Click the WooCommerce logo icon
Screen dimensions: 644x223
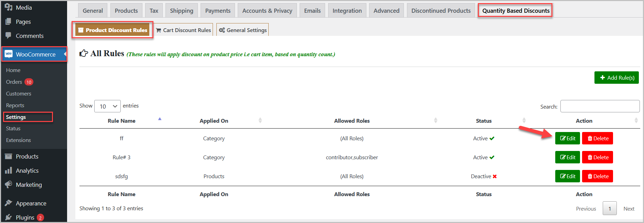(9, 54)
